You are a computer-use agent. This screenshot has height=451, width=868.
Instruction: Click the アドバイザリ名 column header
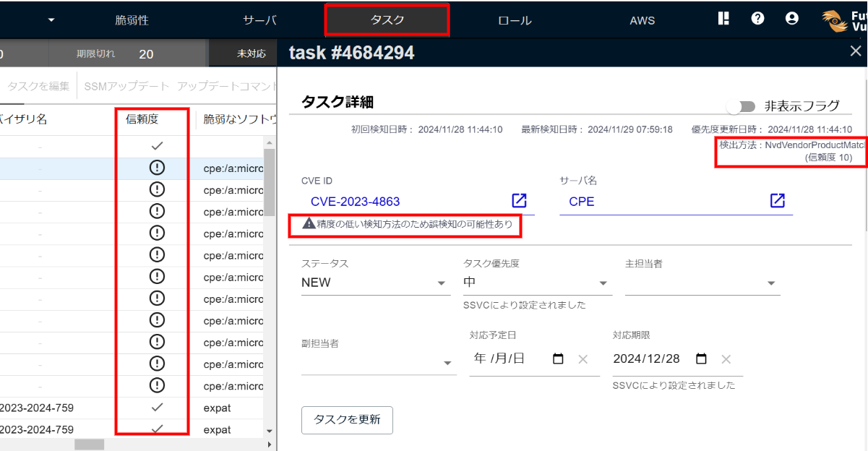[23, 119]
